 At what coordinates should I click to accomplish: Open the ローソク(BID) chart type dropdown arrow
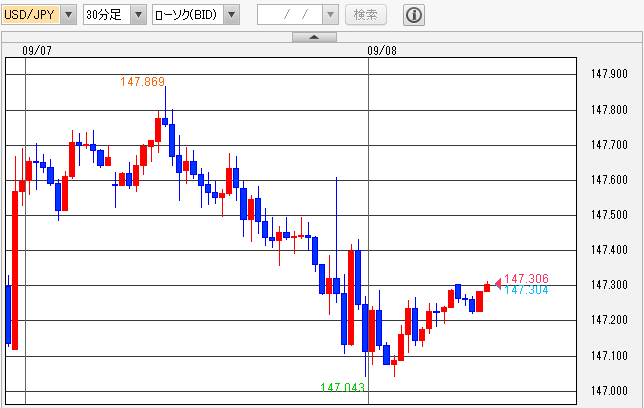coord(232,15)
